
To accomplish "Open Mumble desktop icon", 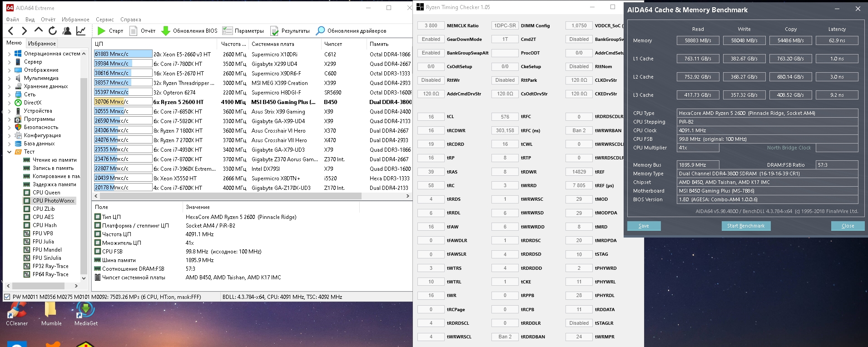I will coord(51,314).
